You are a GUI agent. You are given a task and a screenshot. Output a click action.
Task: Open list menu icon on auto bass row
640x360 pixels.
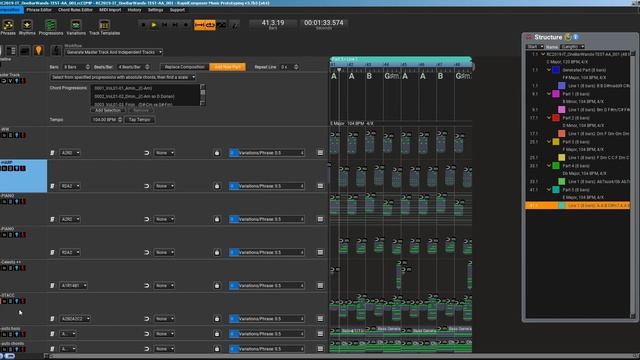pos(320,334)
